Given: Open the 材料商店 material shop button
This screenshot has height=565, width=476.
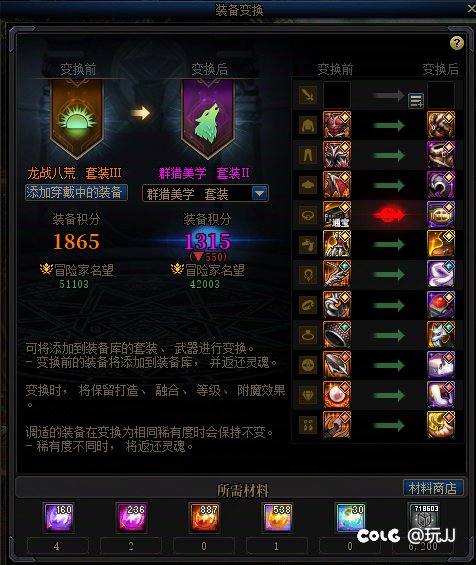Looking at the screenshot, I should coord(433,488).
